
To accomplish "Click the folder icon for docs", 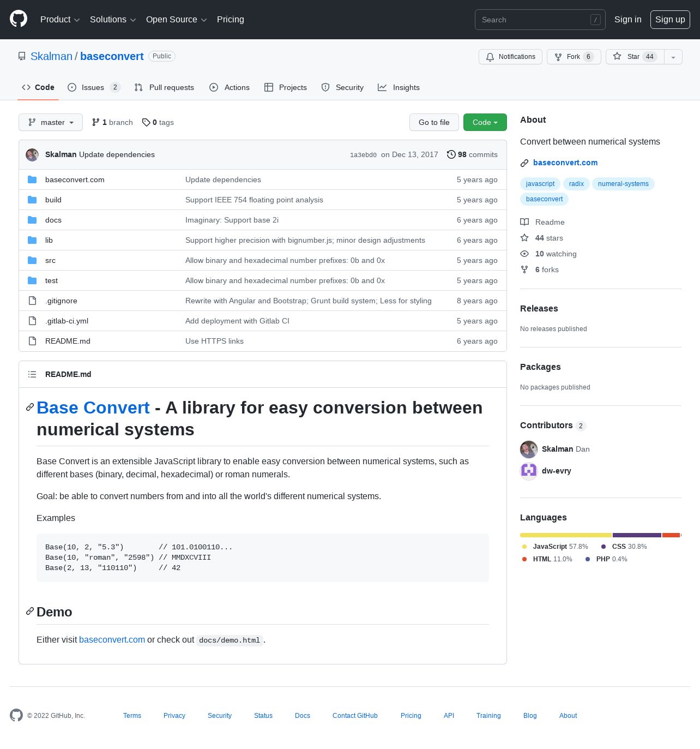I will pos(32,220).
